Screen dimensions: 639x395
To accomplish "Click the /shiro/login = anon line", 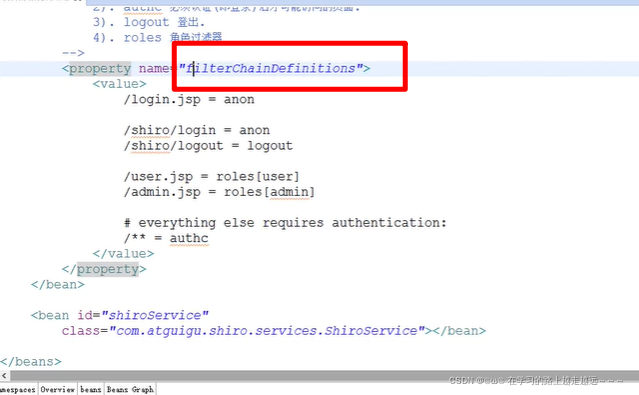I will (x=197, y=130).
